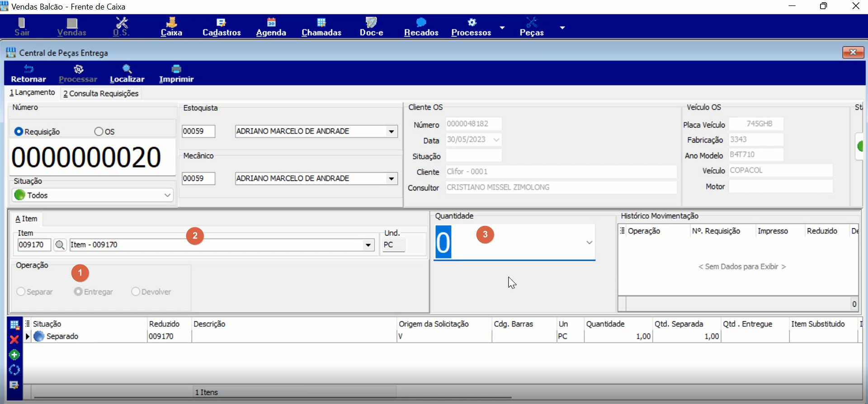Open the A Item tab
The width and height of the screenshot is (868, 404).
click(x=26, y=219)
